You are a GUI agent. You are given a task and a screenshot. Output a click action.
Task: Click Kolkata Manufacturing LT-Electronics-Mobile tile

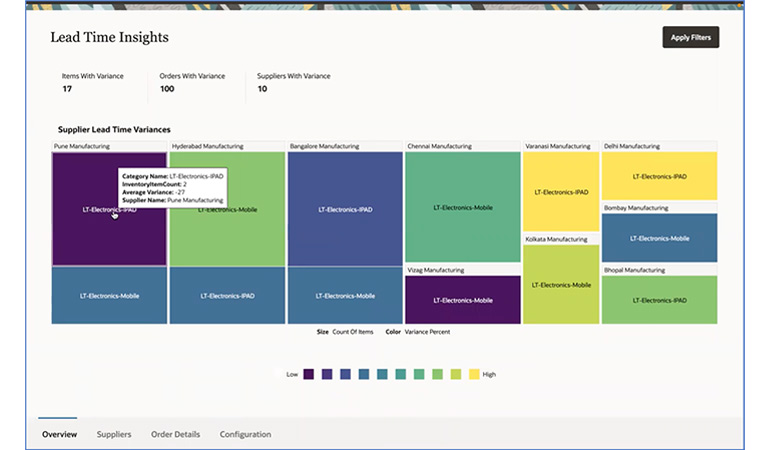[x=560, y=285]
